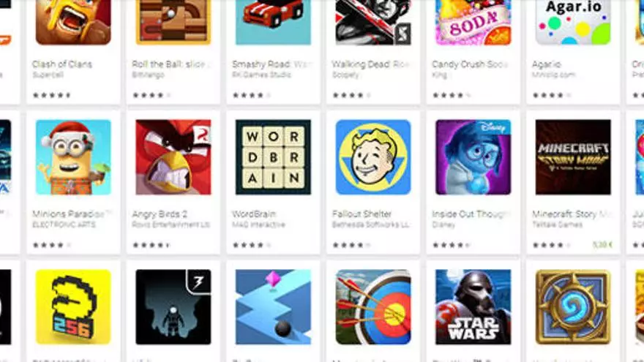Click the Angry Birds 2 red bird icon

click(x=173, y=157)
